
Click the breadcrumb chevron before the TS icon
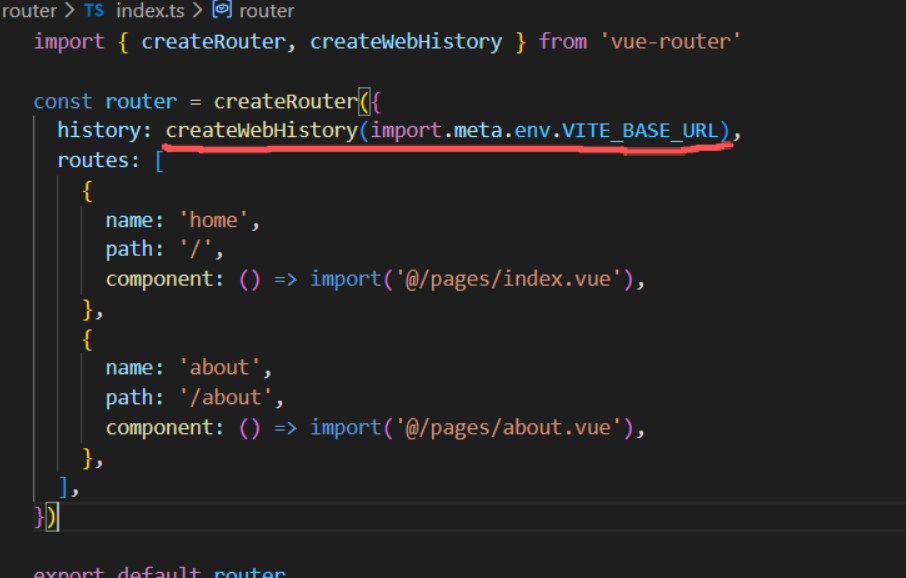tap(70, 11)
